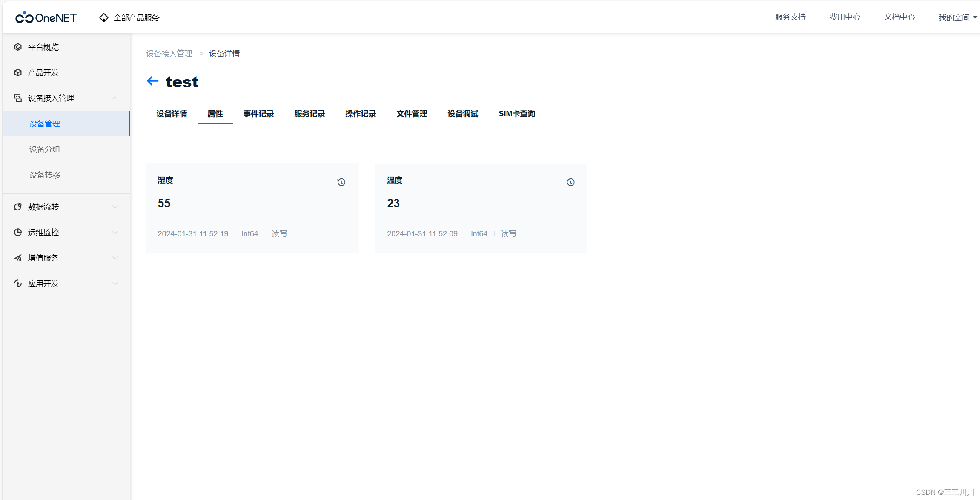The image size is (980, 500).
Task: Expand the 数据流转 sidebar section
Action: pos(115,207)
